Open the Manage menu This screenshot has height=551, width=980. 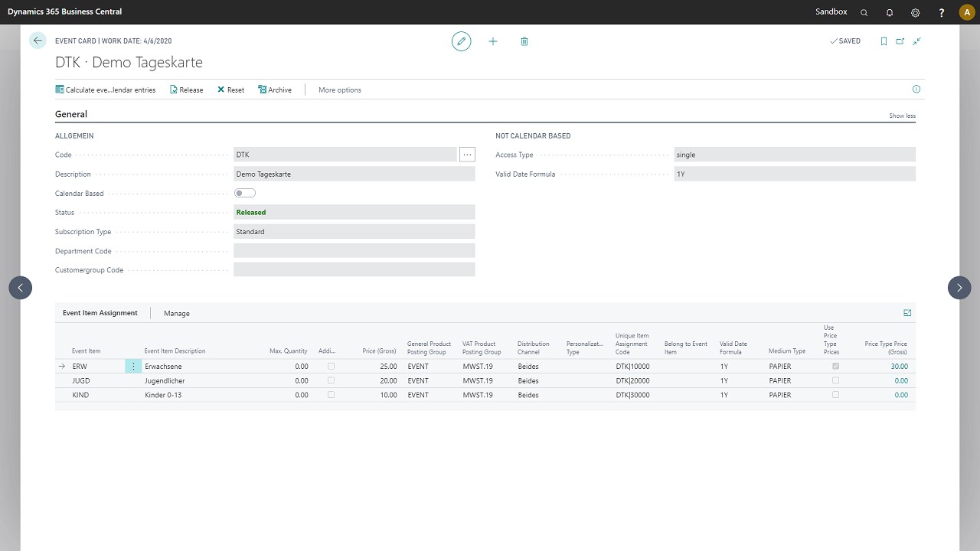(177, 313)
